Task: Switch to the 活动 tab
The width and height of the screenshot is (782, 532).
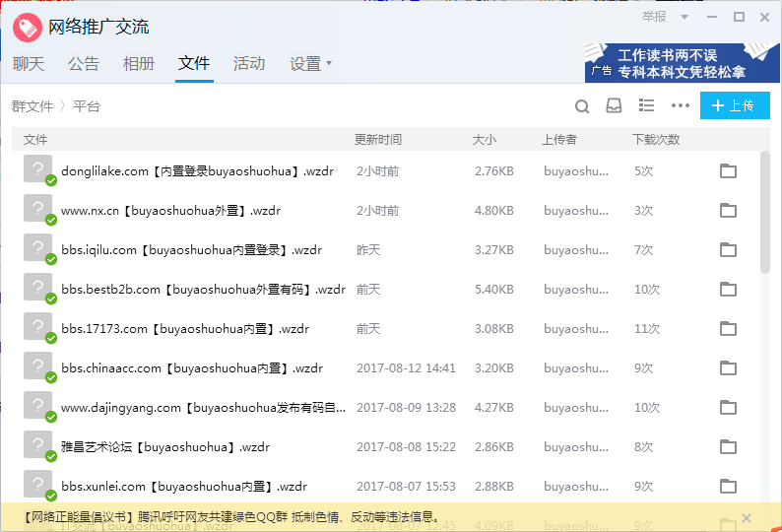Action: [x=249, y=64]
